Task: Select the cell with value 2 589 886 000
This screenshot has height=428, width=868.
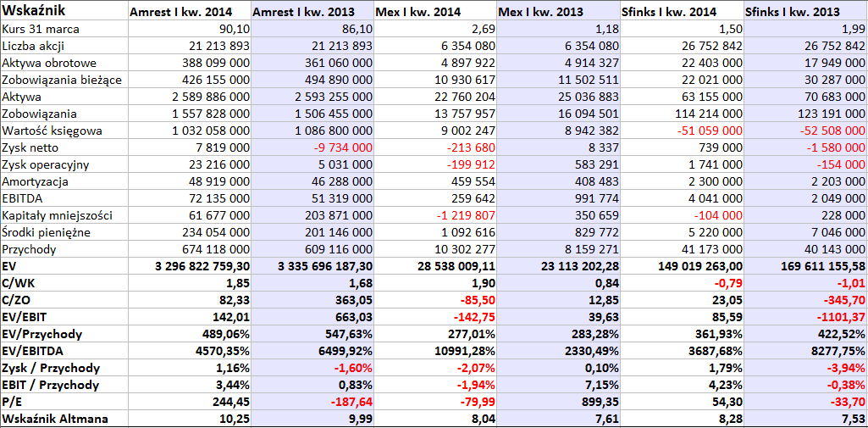Action: 190,97
